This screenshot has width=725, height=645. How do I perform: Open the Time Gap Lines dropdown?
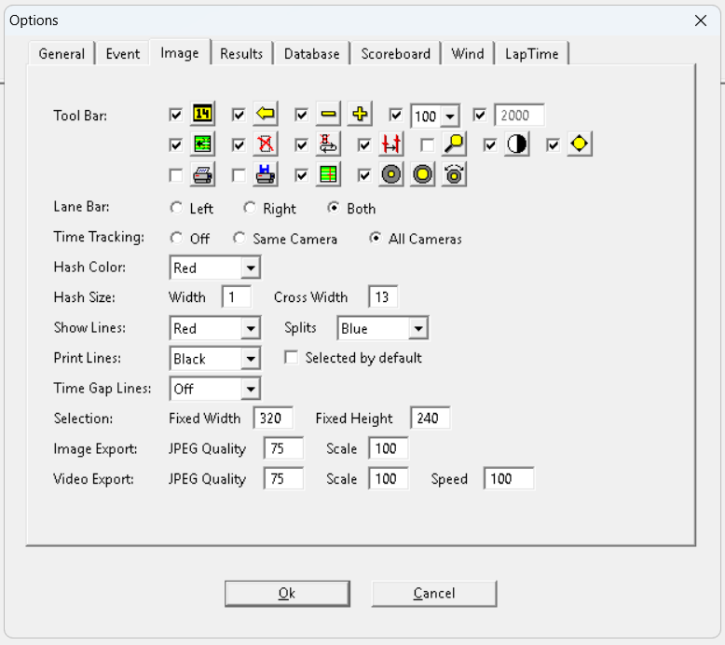click(x=250, y=389)
